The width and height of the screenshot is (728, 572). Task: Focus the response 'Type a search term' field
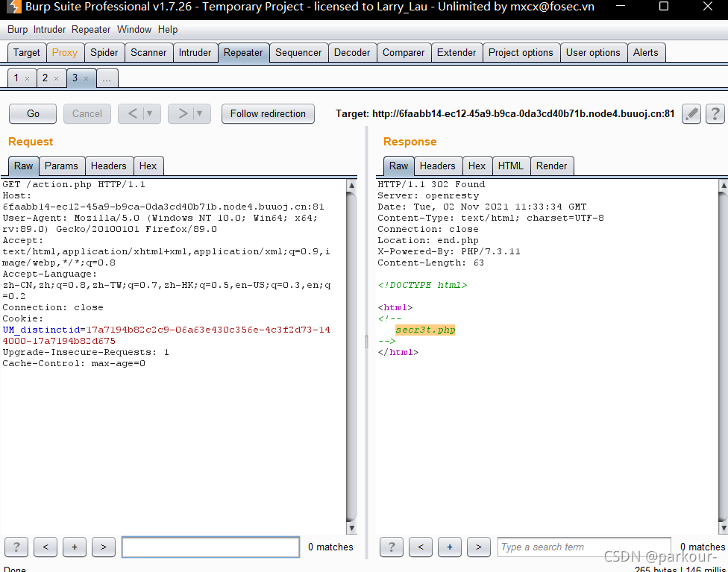pos(584,547)
